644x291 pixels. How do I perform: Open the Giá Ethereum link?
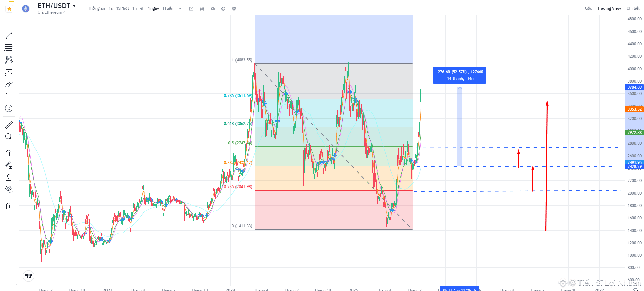(51, 12)
